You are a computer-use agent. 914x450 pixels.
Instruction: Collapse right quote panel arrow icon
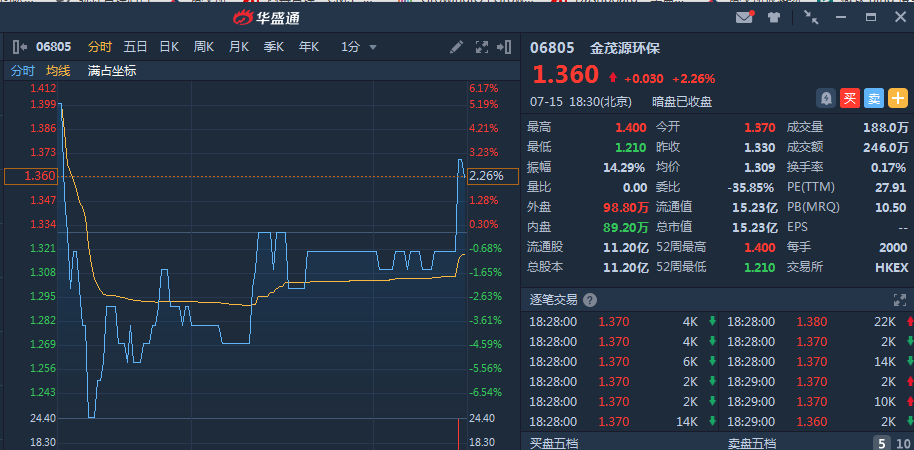(504, 47)
